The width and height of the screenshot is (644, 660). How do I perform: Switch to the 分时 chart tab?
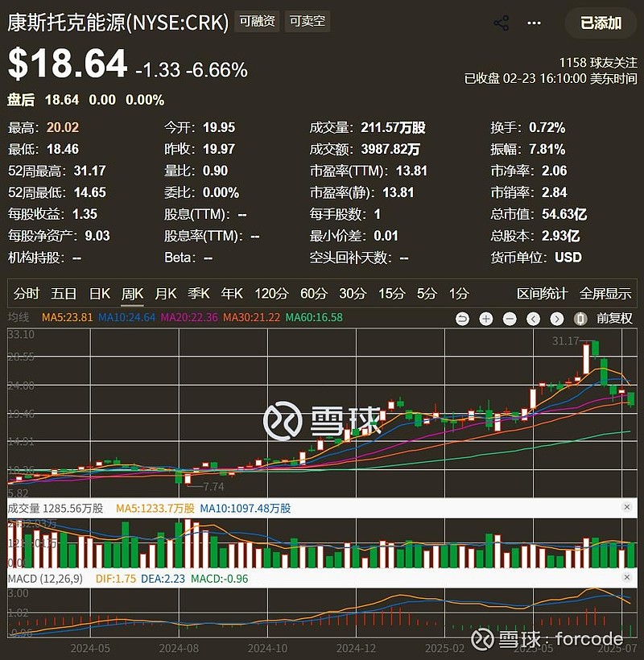click(x=26, y=294)
